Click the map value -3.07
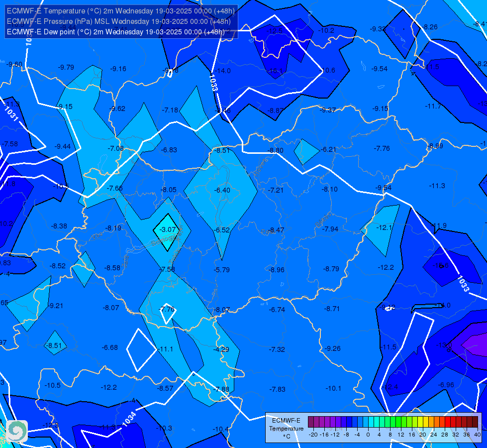Viewport: 487px width, 448px height. pyautogui.click(x=168, y=229)
